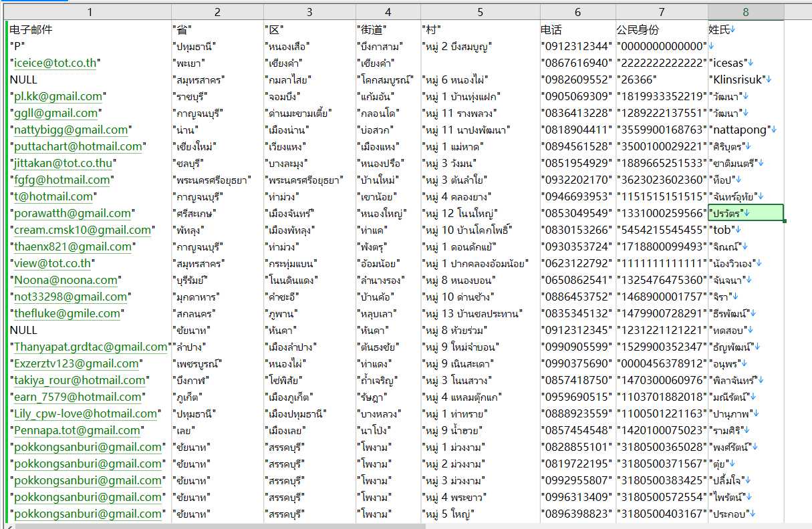Open email link iceice@tot.co.th
Viewport: 812px width, 529px height.
point(55,63)
